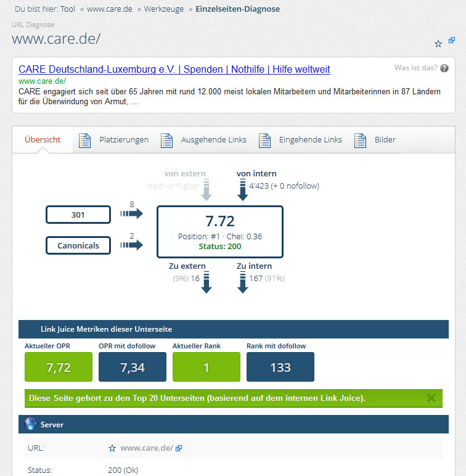Switch to the Übersicht tab

pyautogui.click(x=43, y=139)
